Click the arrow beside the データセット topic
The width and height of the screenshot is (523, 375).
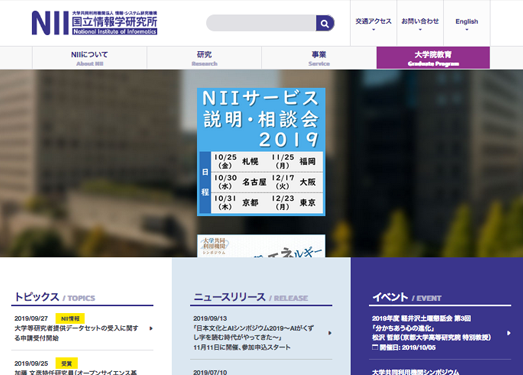tap(151, 329)
